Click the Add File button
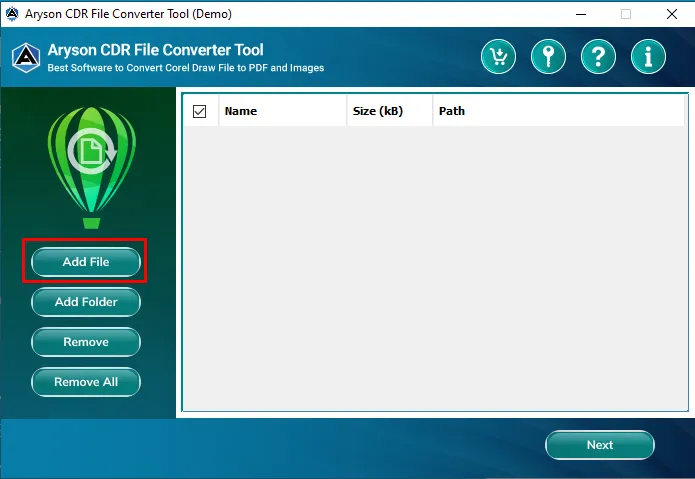The width and height of the screenshot is (695, 479). click(x=86, y=262)
